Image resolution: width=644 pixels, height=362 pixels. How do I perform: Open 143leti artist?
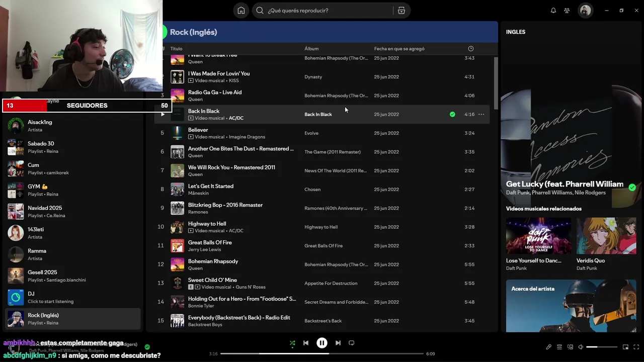pyautogui.click(x=73, y=233)
